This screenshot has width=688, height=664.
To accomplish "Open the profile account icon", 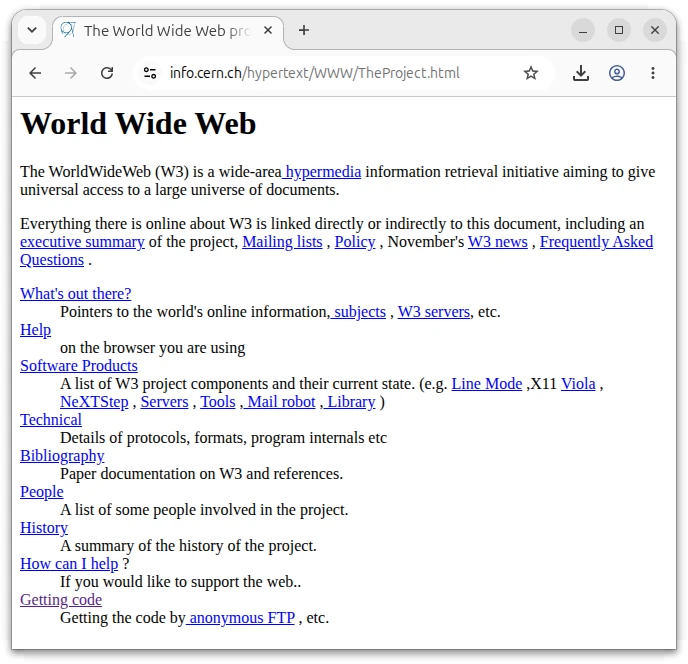I will coord(617,73).
